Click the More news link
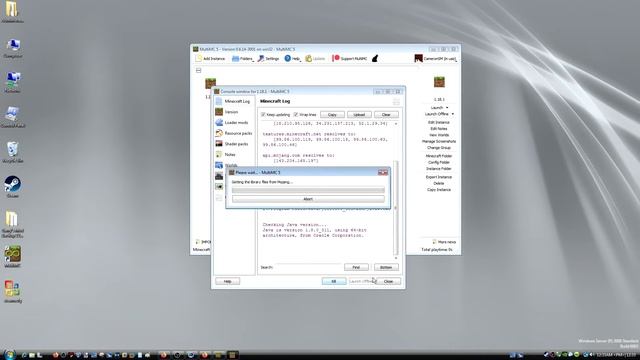 [x=444, y=242]
